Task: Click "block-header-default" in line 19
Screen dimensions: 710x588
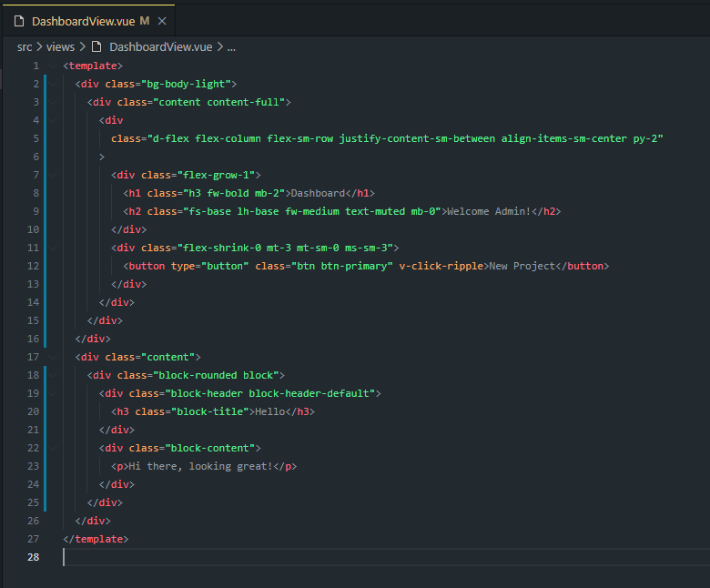Action: (x=309, y=393)
